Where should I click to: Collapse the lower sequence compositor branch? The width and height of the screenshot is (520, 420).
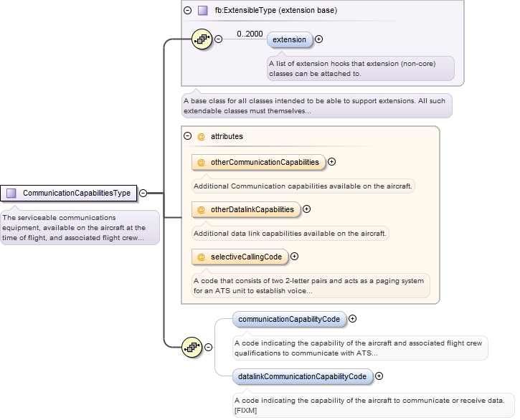209,348
